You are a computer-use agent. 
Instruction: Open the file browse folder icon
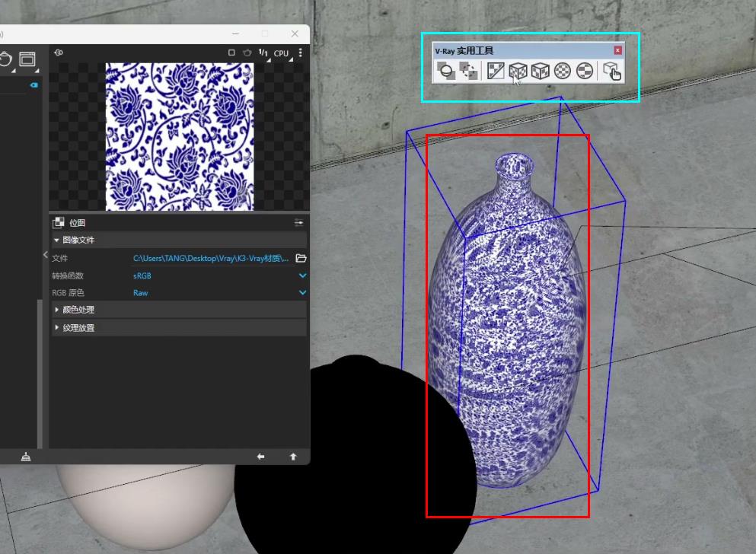[301, 258]
